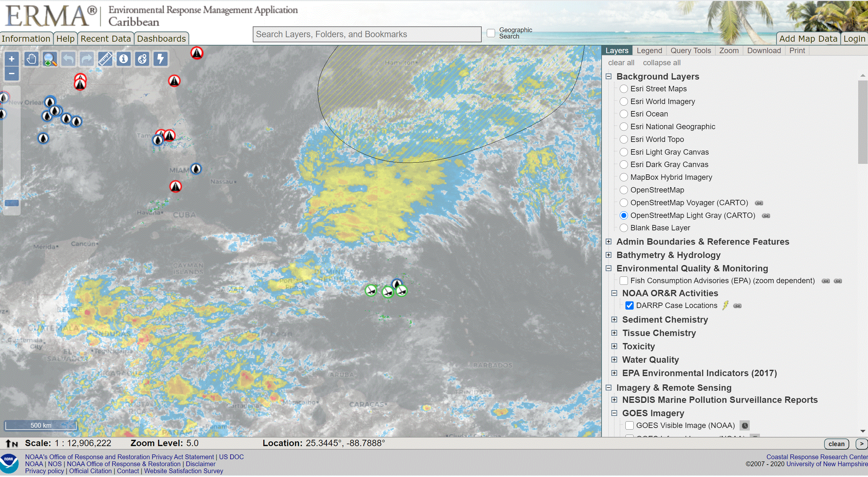Click clear all layers link
The height and width of the screenshot is (477, 868).
[621, 63]
